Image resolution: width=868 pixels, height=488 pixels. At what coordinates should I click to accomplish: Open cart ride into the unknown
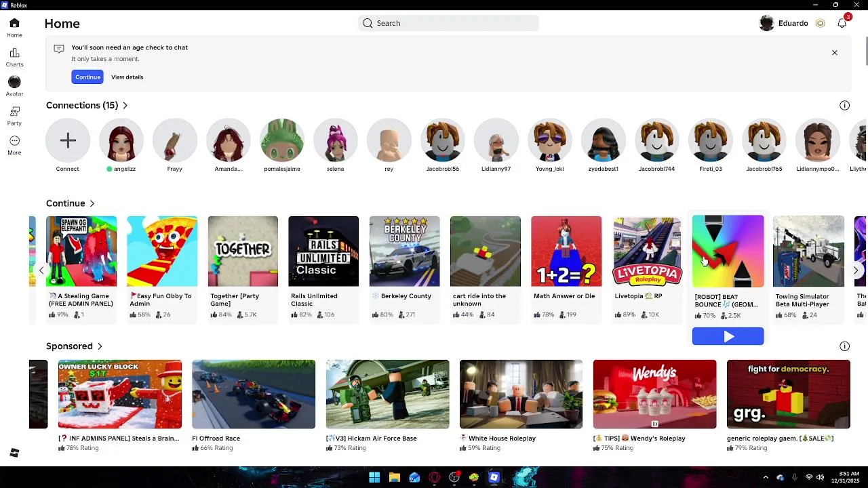coord(486,251)
